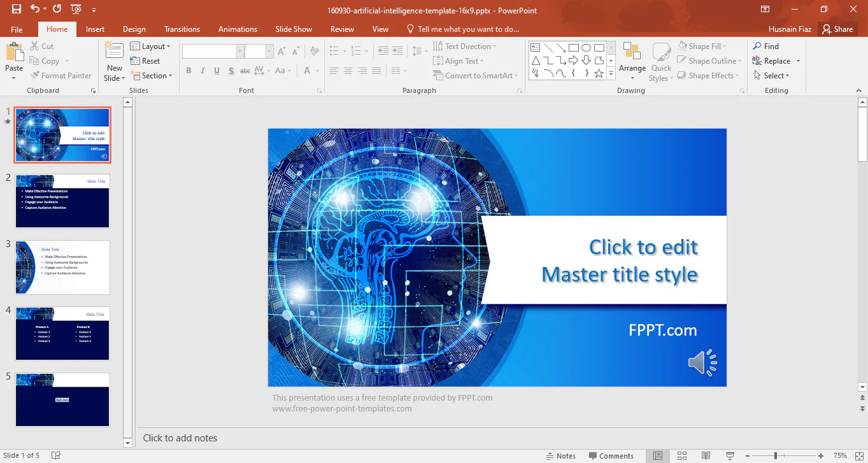Viewport: 868px width, 463px height.
Task: Select the 5-Point Star shape
Action: tap(599, 73)
